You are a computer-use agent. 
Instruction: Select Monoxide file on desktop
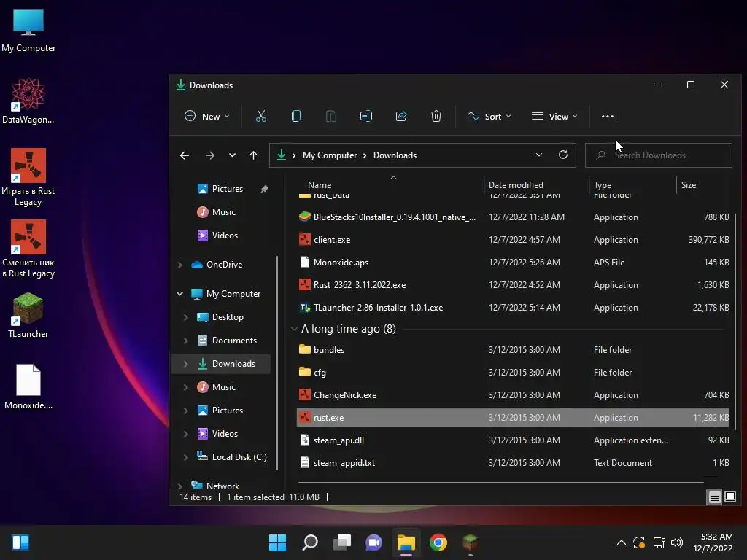(28, 387)
